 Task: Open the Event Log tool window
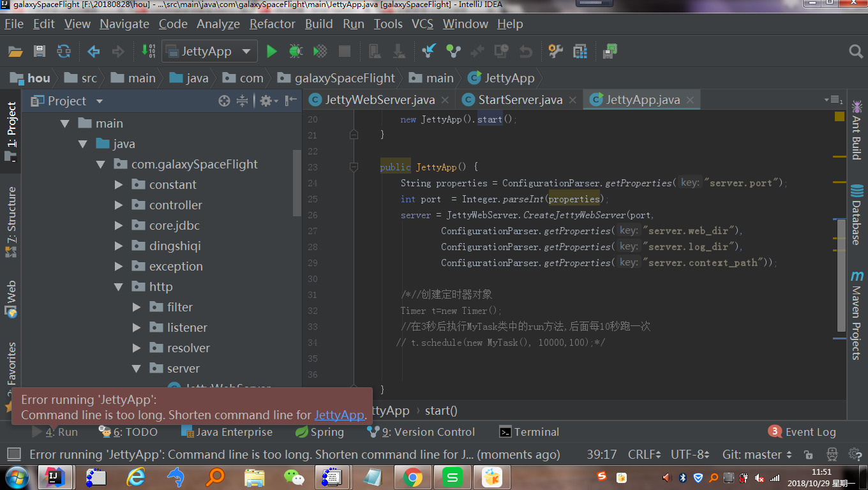click(802, 432)
